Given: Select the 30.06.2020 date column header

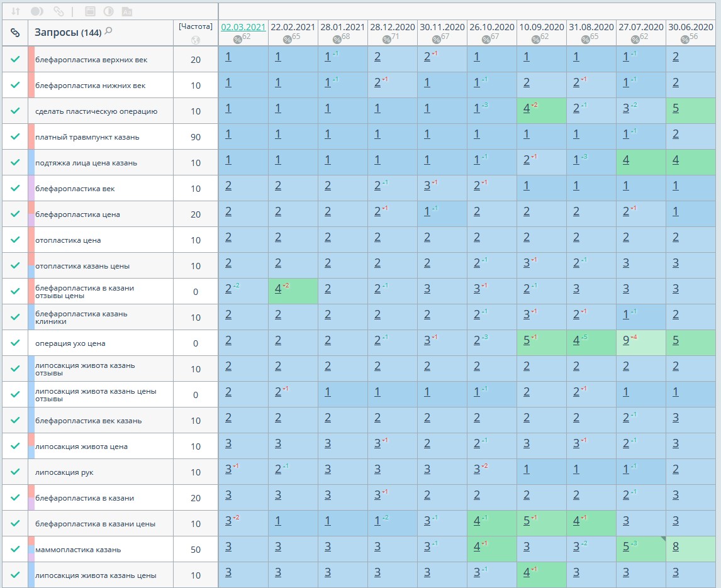Looking at the screenshot, I should pyautogui.click(x=690, y=27).
